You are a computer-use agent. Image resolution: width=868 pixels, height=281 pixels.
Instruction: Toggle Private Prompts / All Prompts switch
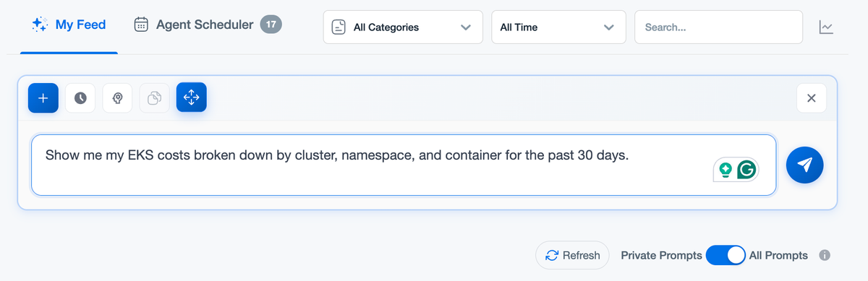pyautogui.click(x=726, y=255)
